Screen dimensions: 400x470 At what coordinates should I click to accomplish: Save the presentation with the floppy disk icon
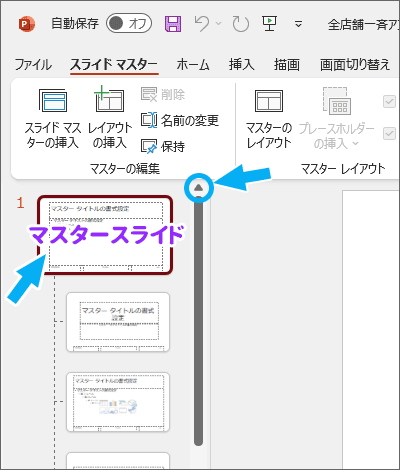(x=173, y=24)
